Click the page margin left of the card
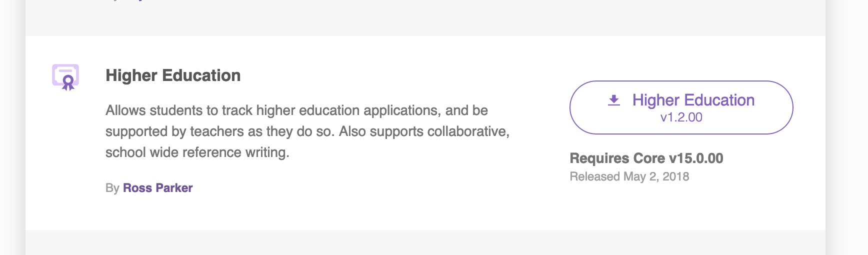Image resolution: width=868 pixels, height=255 pixels. click(x=12, y=127)
